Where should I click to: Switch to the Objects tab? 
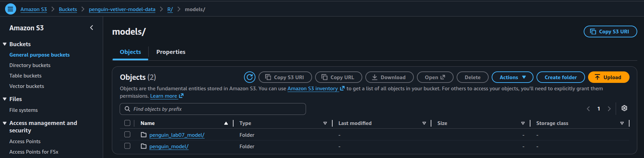pos(130,52)
